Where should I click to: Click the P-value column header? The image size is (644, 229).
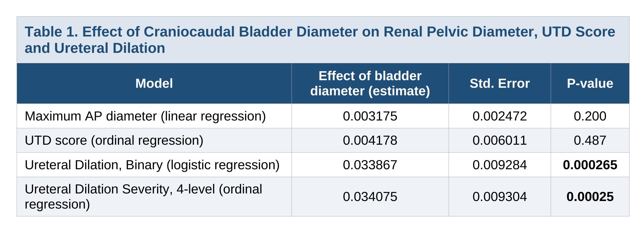(590, 83)
